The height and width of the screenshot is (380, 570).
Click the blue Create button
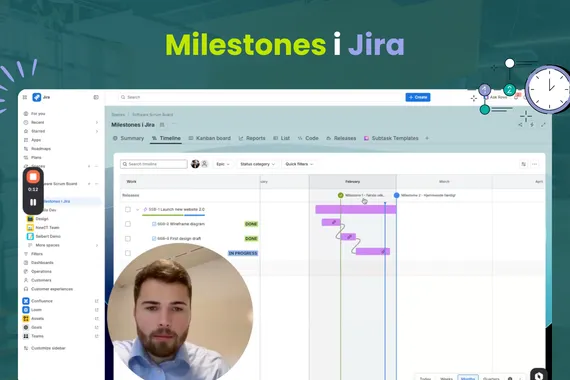[418, 97]
